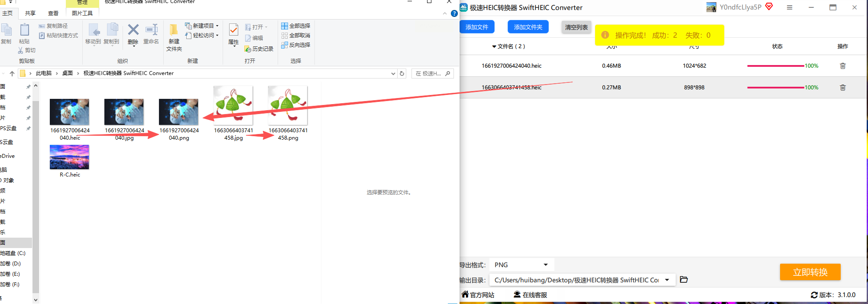Click the Rename icon

(151, 29)
